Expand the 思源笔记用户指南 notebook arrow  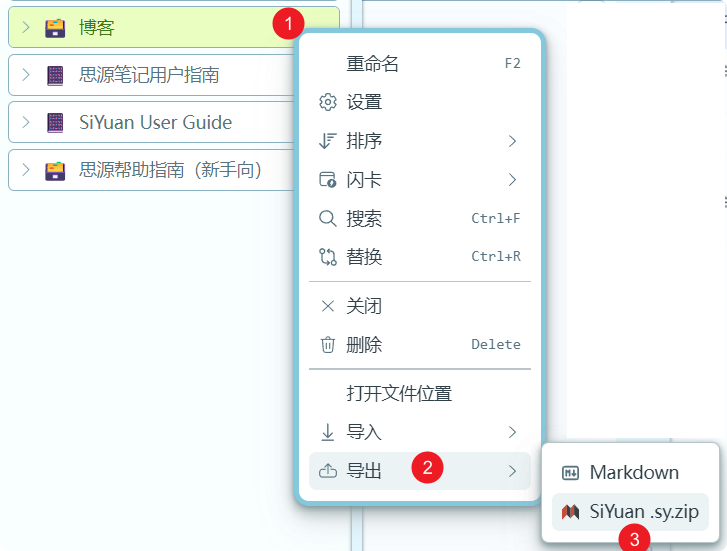[x=26, y=75]
